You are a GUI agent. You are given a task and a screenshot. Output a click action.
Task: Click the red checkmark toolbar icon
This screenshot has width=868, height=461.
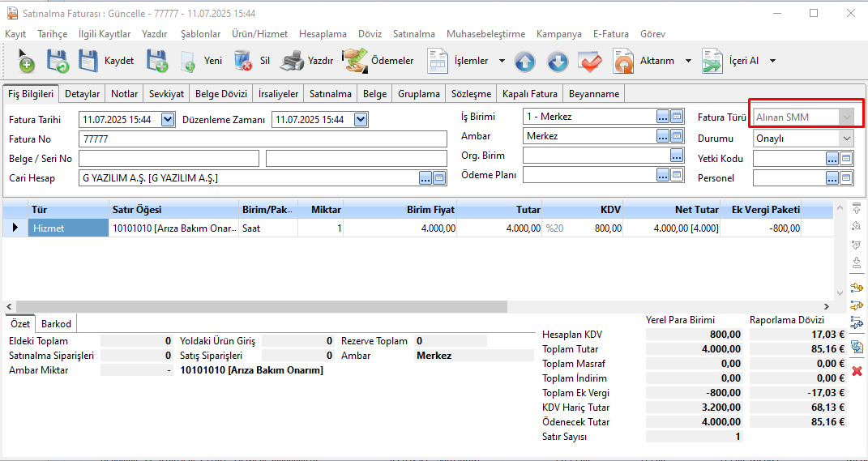(589, 61)
